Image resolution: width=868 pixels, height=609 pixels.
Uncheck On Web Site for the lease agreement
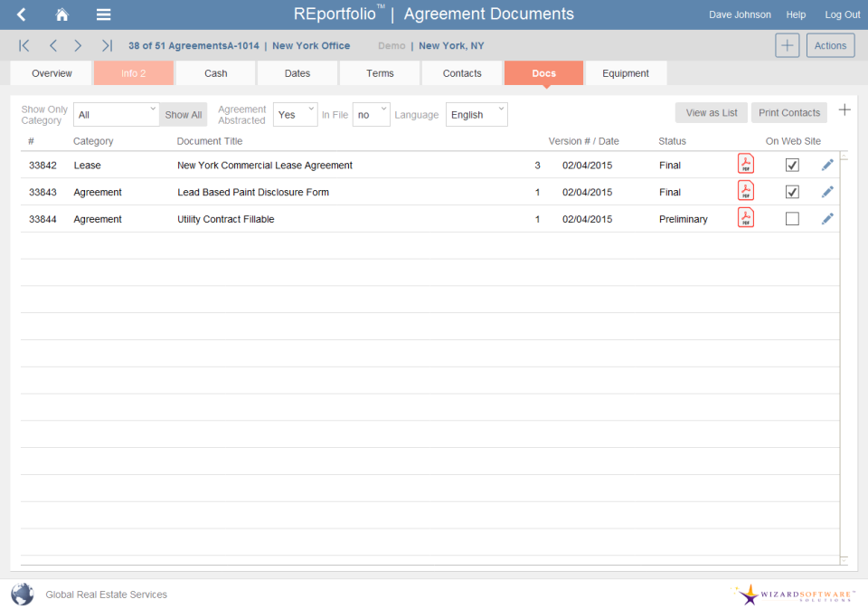[792, 165]
